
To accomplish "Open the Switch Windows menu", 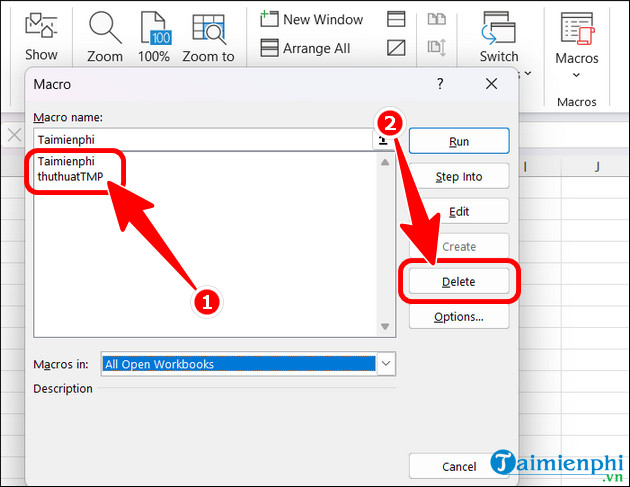I will tap(499, 37).
